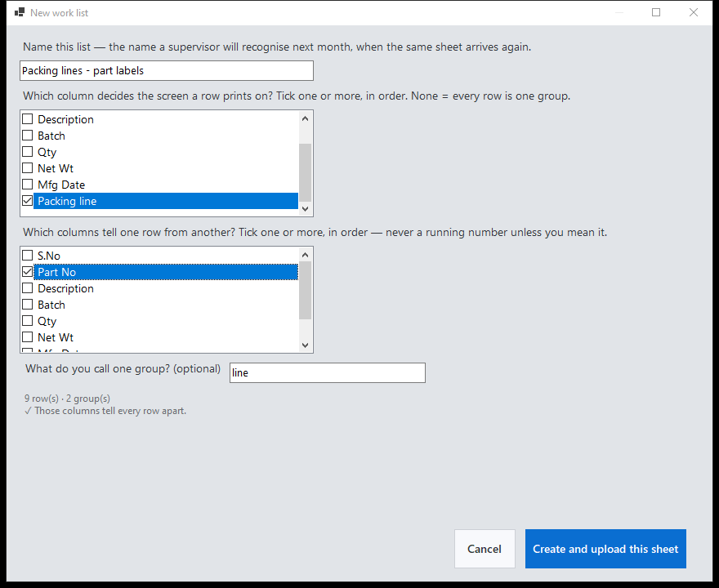Tick Description checkbox in the row-identifier list
Viewport: 719px width, 588px height.
tap(28, 288)
